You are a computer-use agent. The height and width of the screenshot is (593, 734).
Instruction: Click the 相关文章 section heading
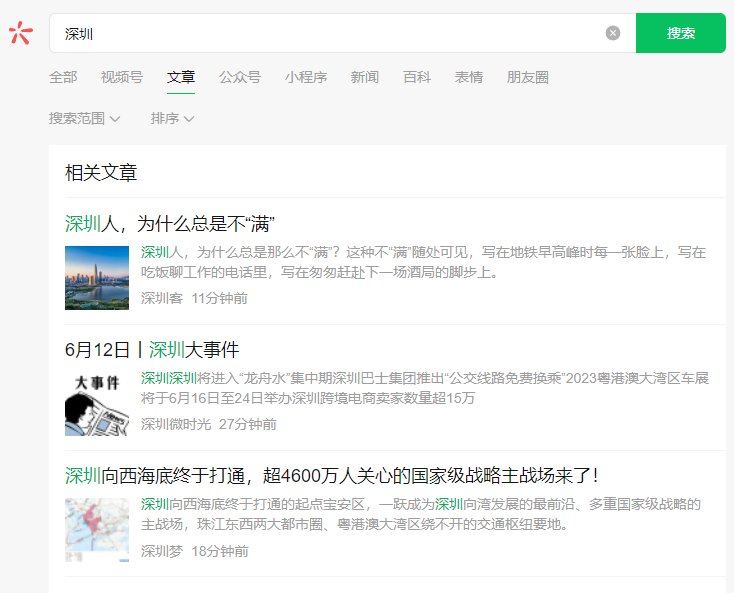101,173
